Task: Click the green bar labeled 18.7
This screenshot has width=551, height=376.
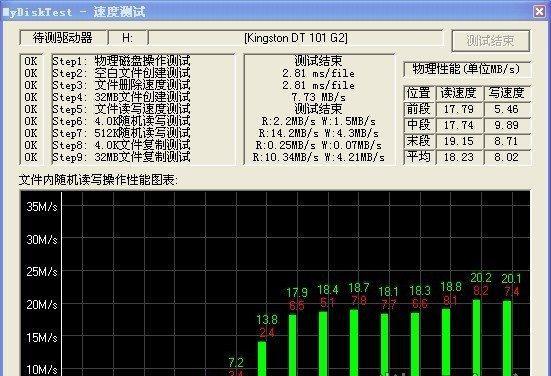Action: pyautogui.click(x=354, y=343)
